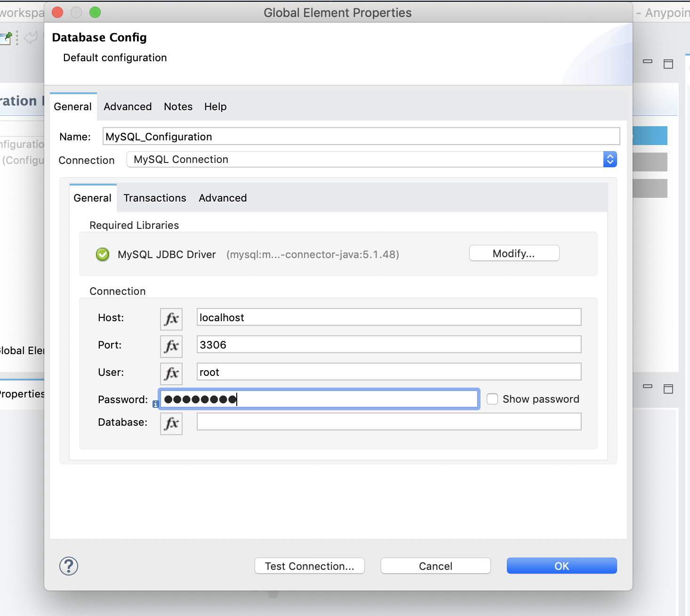Click the green MySQL JDBC Driver status icon
Screen dimensions: 690x616
tap(103, 255)
